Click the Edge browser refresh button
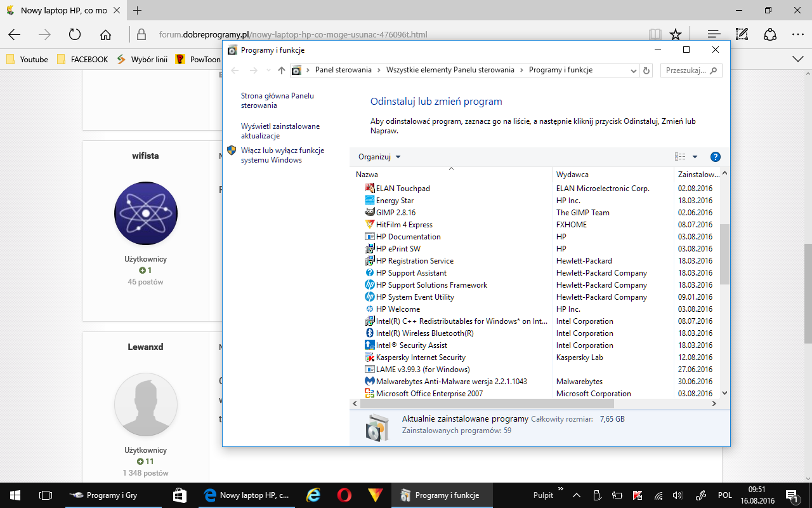The image size is (812, 508). coord(75,34)
